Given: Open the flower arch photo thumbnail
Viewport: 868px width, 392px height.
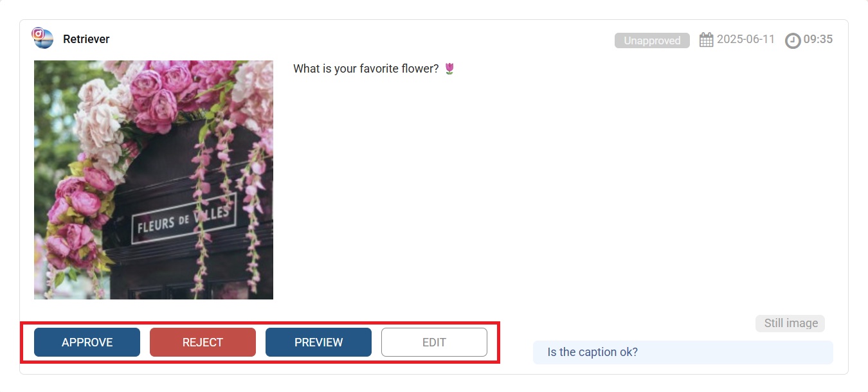Looking at the screenshot, I should 154,180.
